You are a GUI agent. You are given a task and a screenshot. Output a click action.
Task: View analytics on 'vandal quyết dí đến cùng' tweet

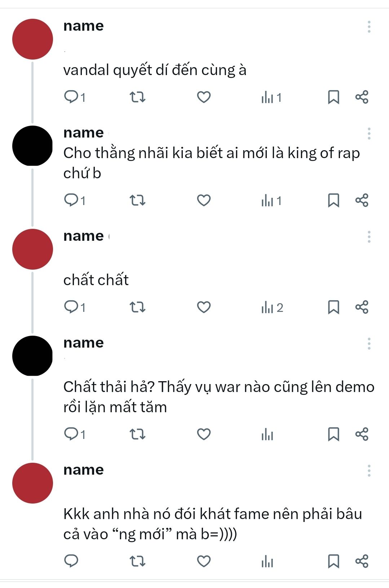point(271,97)
